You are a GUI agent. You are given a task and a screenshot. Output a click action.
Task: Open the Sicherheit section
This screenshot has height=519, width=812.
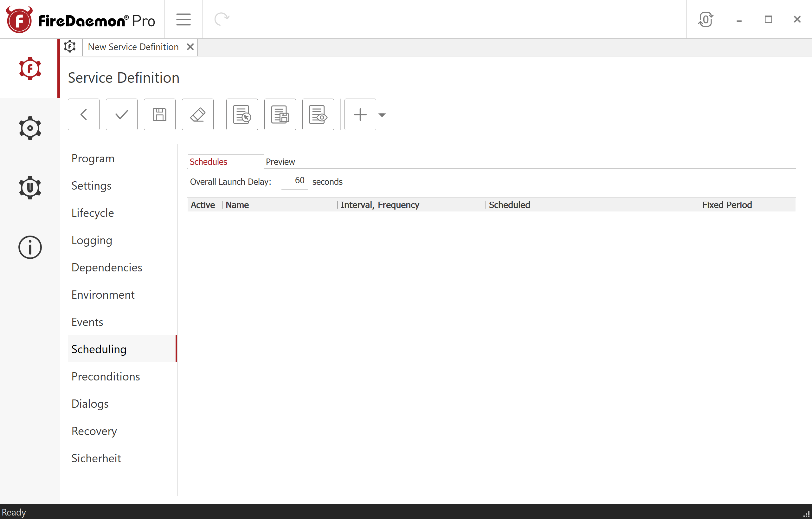coord(96,458)
